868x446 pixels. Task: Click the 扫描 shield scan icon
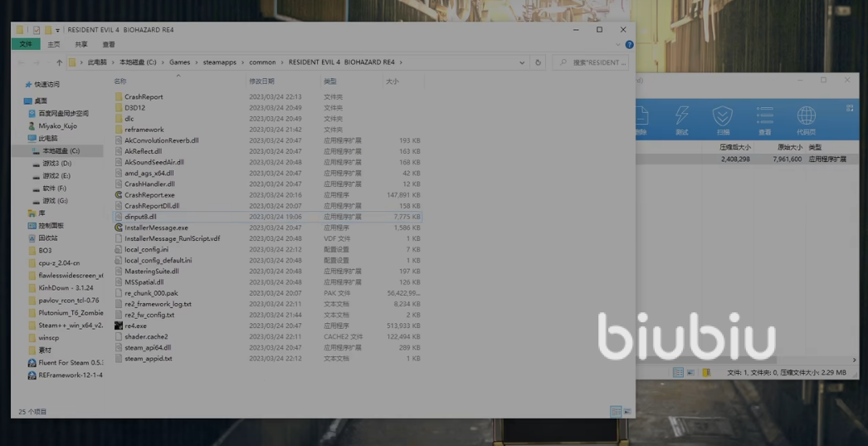click(723, 120)
